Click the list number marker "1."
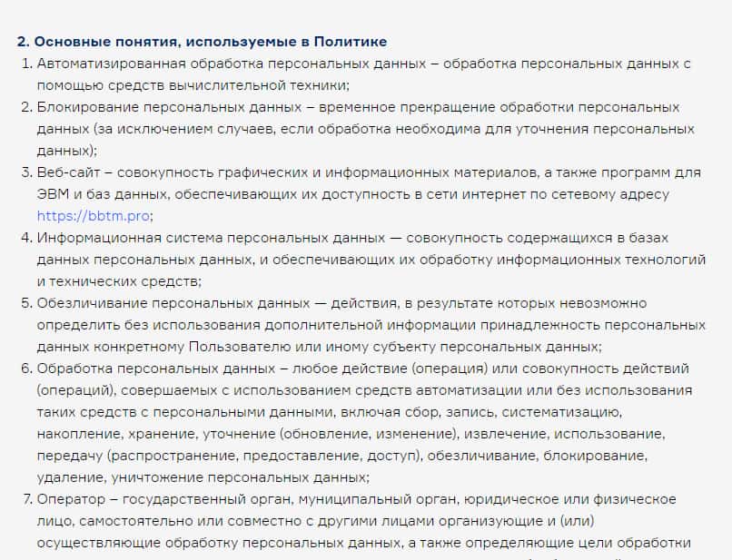This screenshot has height=560, width=732. [x=26, y=64]
